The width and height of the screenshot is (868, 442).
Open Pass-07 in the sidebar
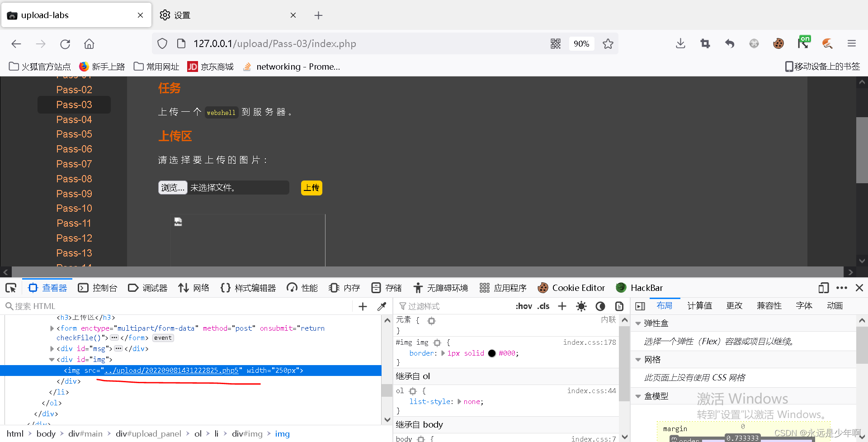[74, 164]
